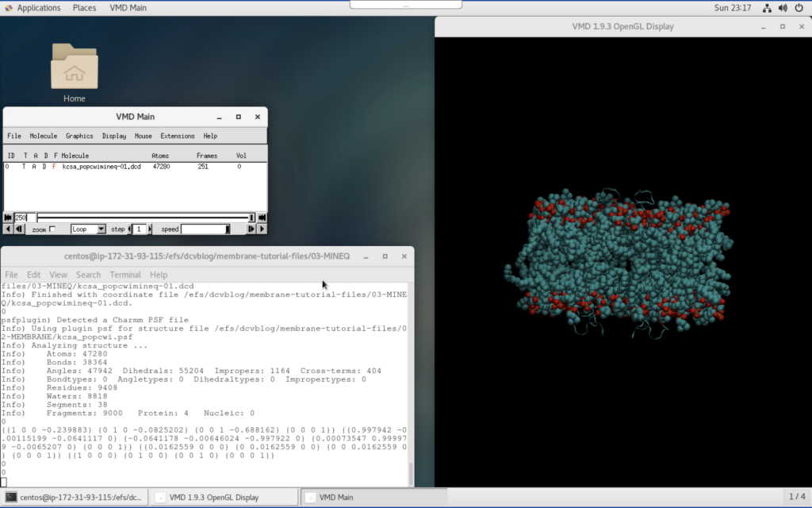This screenshot has width=812, height=508.
Task: Click the power icon in system tray
Action: tap(799, 8)
